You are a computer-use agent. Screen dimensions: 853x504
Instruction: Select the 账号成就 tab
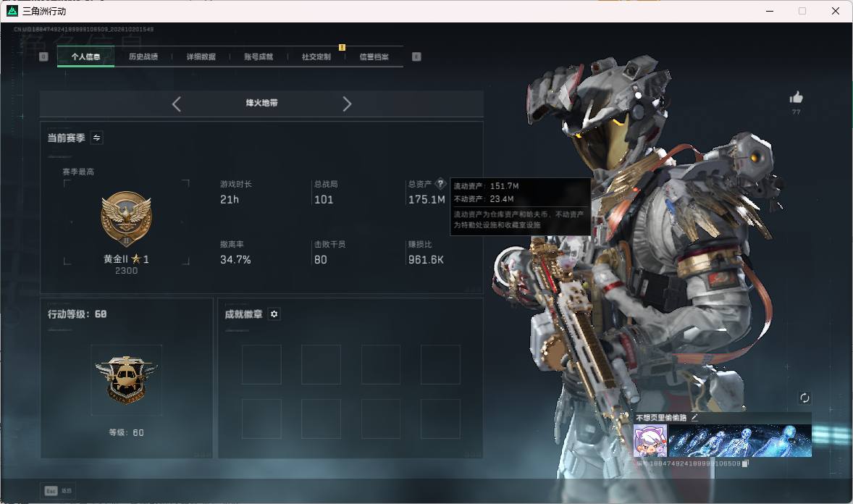[x=259, y=56]
